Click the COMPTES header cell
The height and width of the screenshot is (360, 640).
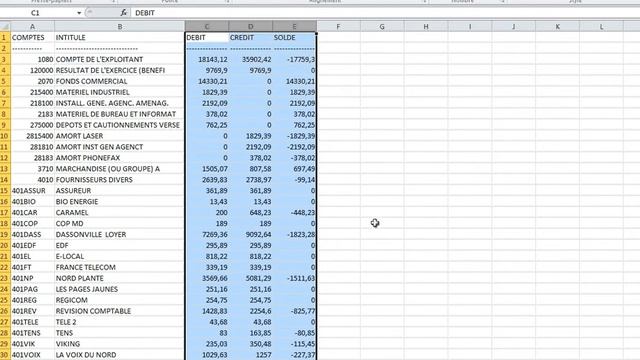click(32, 38)
